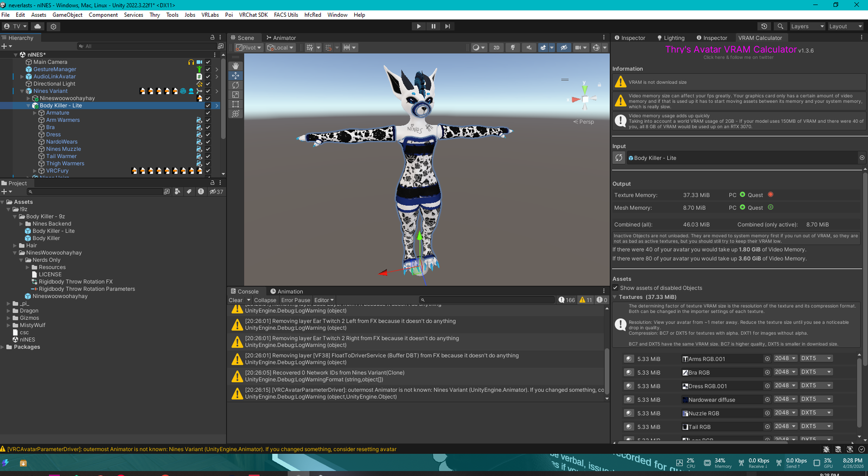Toggle 2D scene view mode
868x476 pixels.
pos(496,48)
